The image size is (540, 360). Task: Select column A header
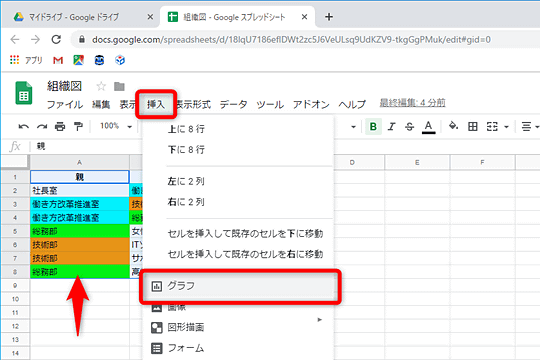[80, 162]
